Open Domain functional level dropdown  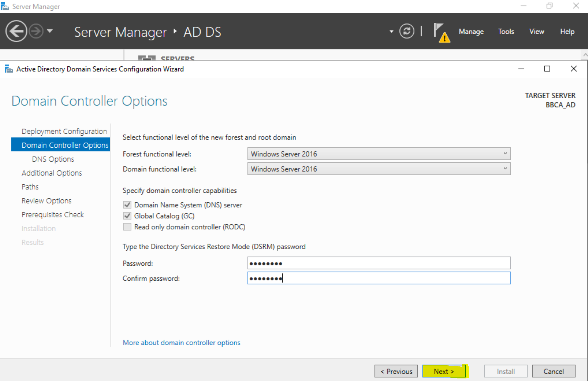[379, 169]
